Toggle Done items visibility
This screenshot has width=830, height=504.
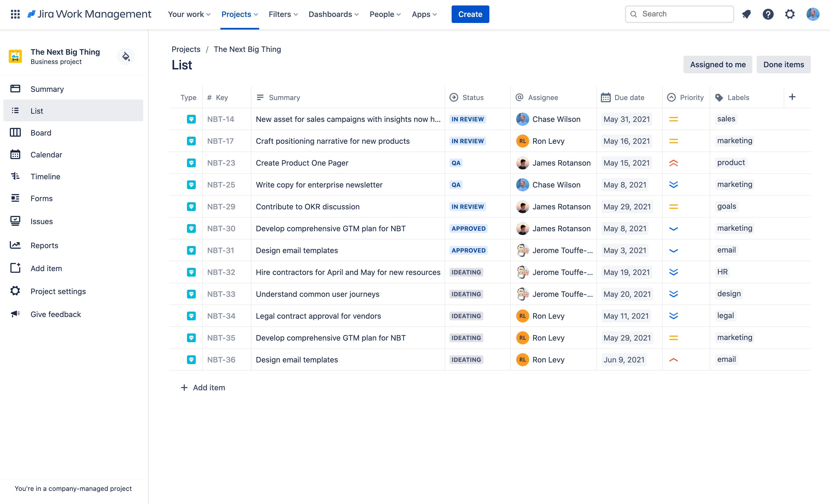pos(784,64)
